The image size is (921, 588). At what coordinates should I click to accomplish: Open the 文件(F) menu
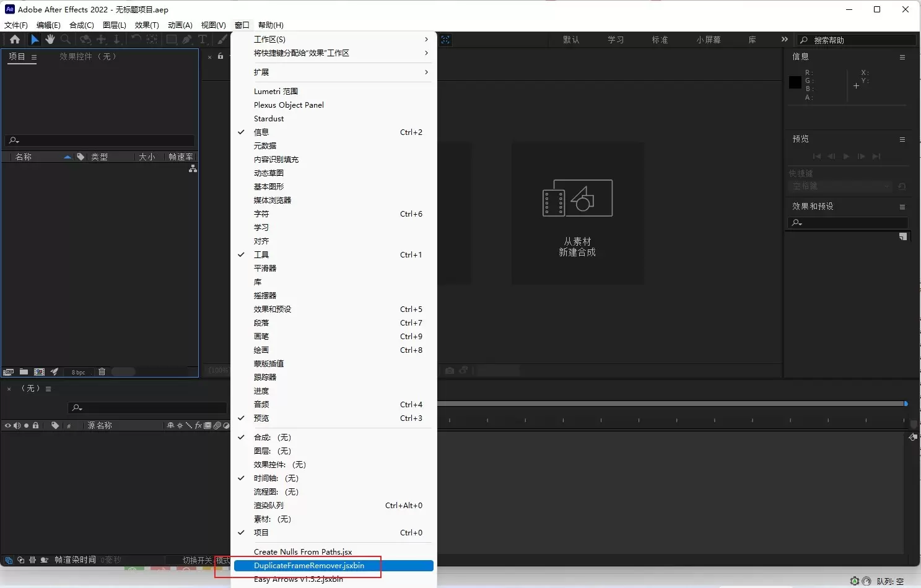point(16,25)
